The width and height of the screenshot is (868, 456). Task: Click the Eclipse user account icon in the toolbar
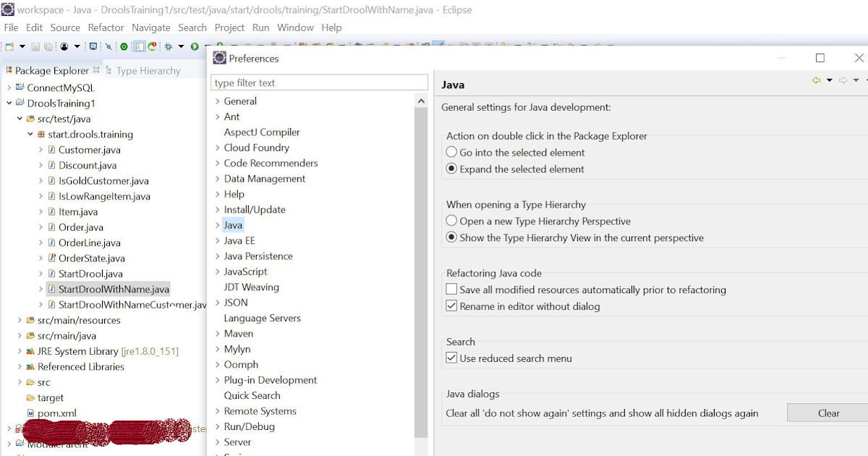tap(63, 46)
